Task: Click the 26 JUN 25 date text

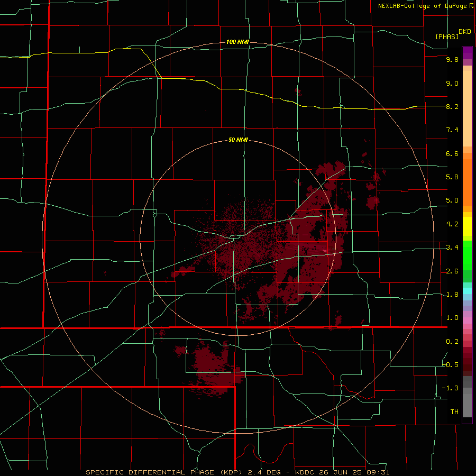Action: tap(340, 472)
